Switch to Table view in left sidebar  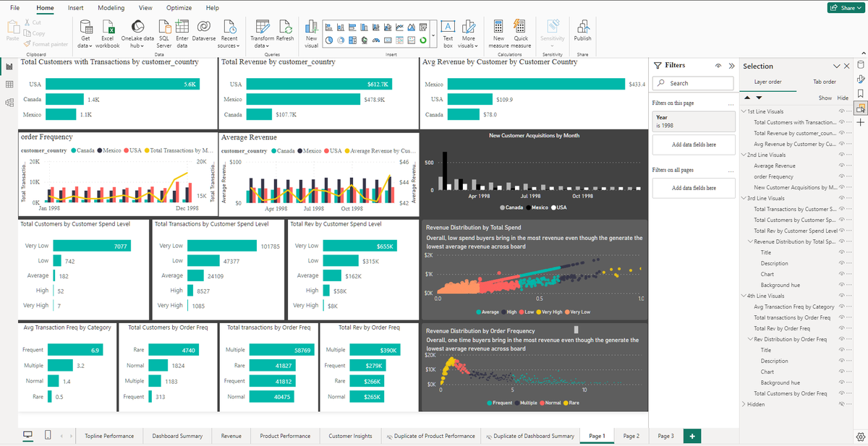(9, 85)
